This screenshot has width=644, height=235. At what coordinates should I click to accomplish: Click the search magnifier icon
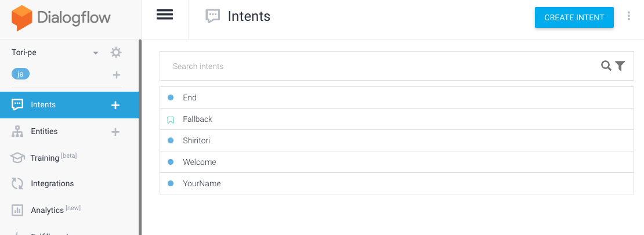[x=606, y=66]
